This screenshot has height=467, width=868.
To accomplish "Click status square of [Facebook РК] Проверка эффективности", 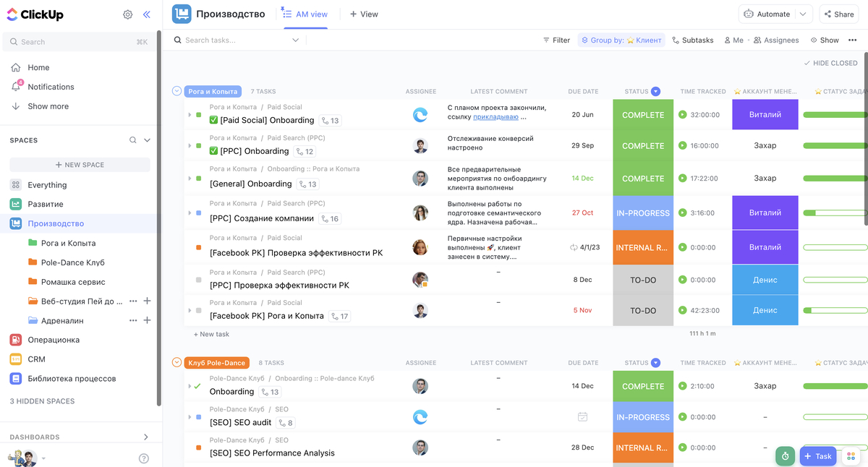I will [199, 248].
